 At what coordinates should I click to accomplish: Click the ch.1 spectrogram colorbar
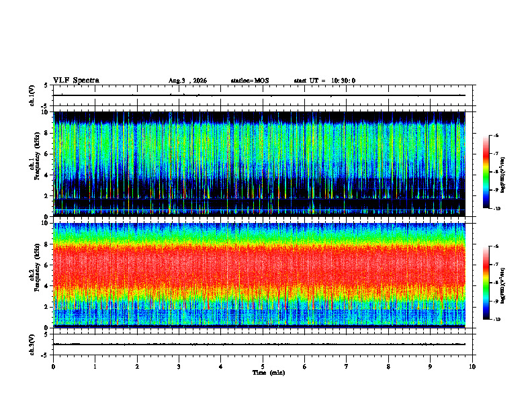(x=486, y=172)
